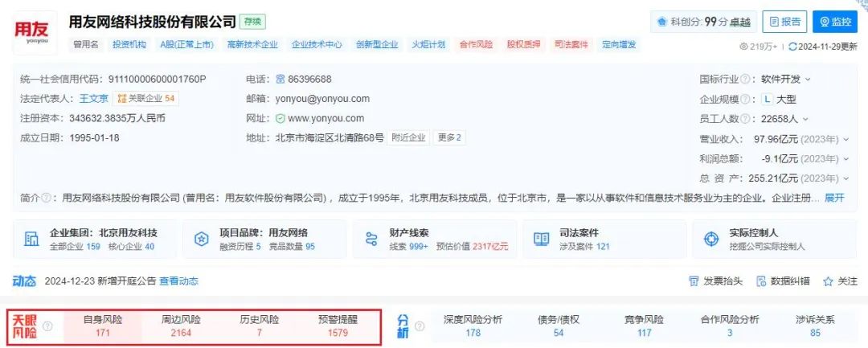Click the 定向增发 tag
Screen dimensions: 868x348
(619, 45)
